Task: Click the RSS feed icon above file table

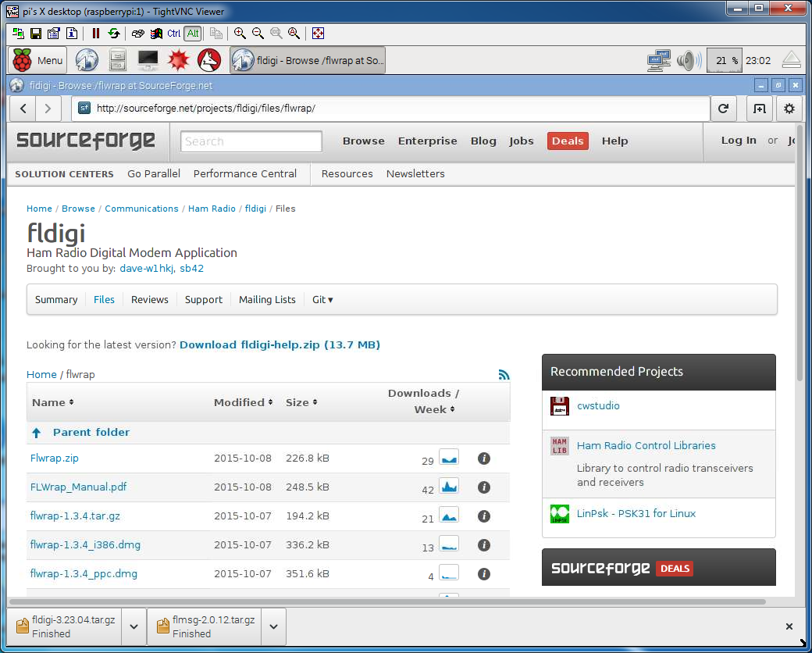Action: (x=504, y=375)
